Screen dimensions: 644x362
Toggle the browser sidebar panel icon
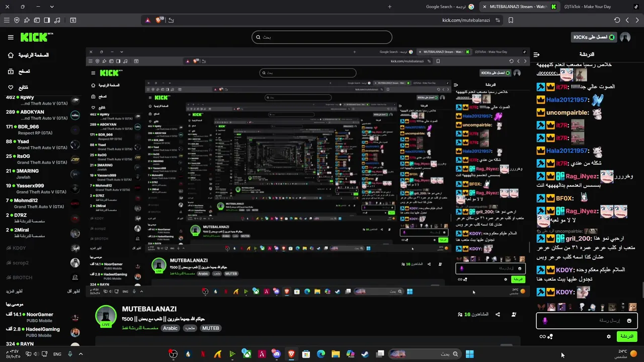click(x=47, y=20)
